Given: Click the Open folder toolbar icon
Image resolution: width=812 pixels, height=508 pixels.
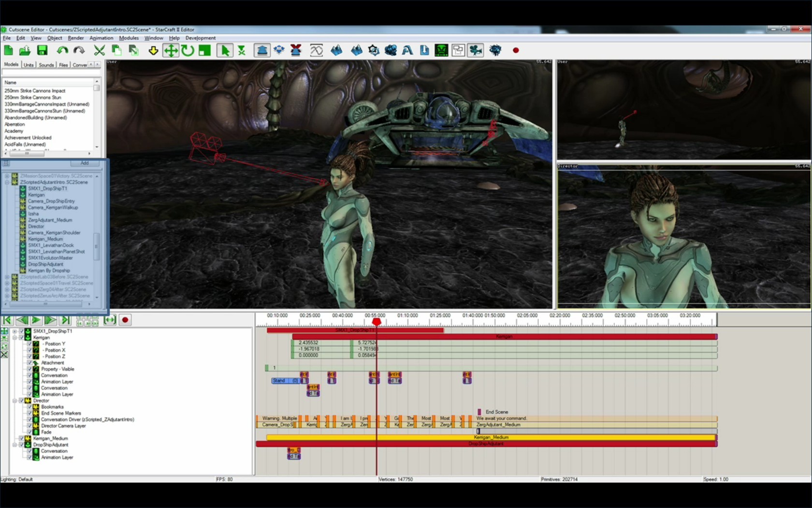Looking at the screenshot, I should pos(25,50).
